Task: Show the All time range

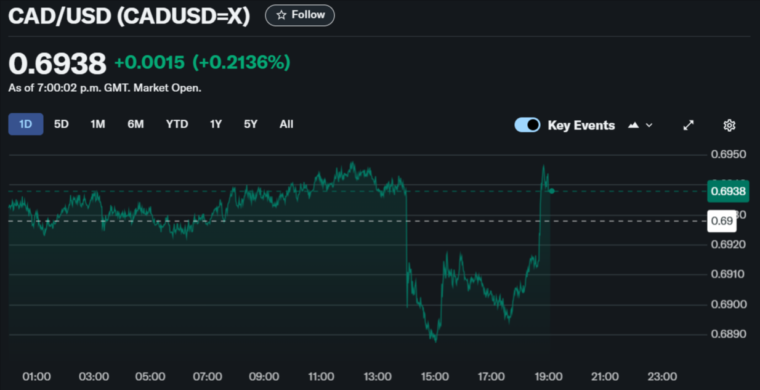Action: point(286,125)
